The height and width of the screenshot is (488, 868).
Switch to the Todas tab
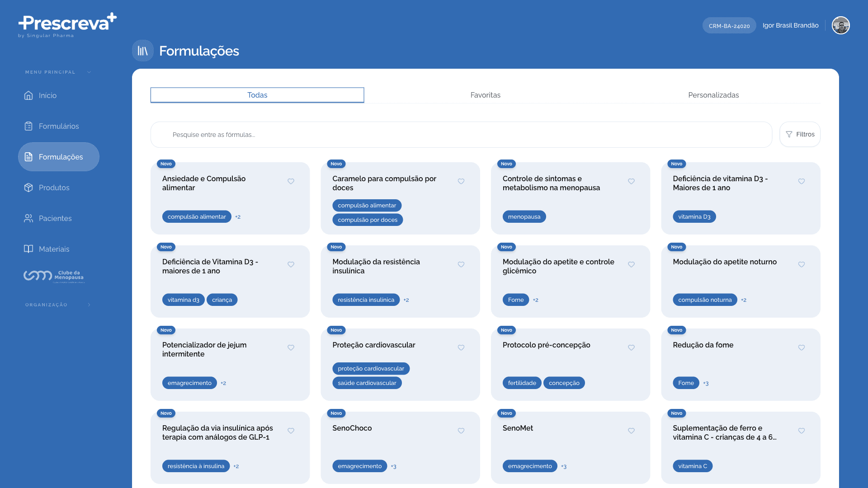[257, 95]
